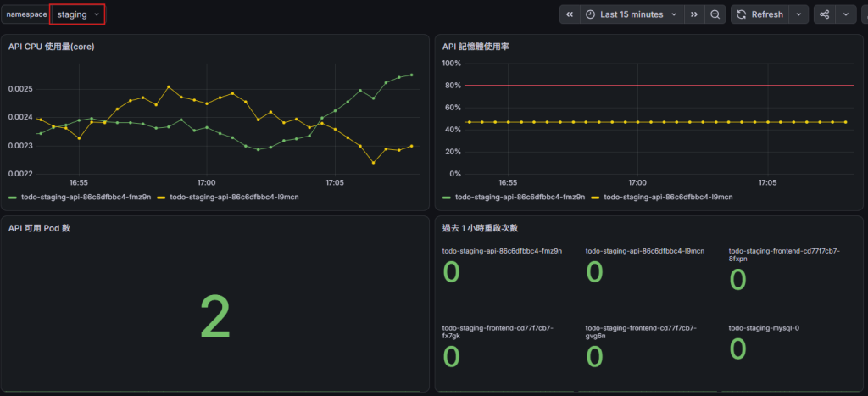Shift time range forward with double-right arrows
Screen dimensions: 868x396
(694, 14)
